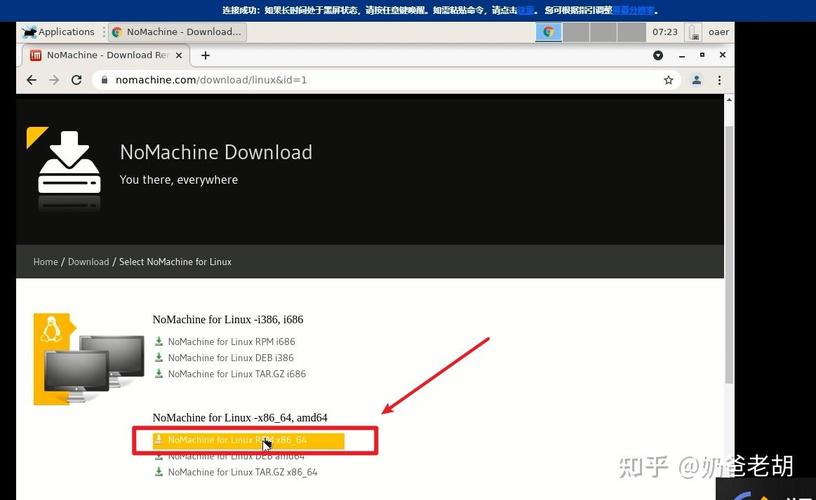Click the scrollbar up arrow
The height and width of the screenshot is (500, 816).
(729, 99)
